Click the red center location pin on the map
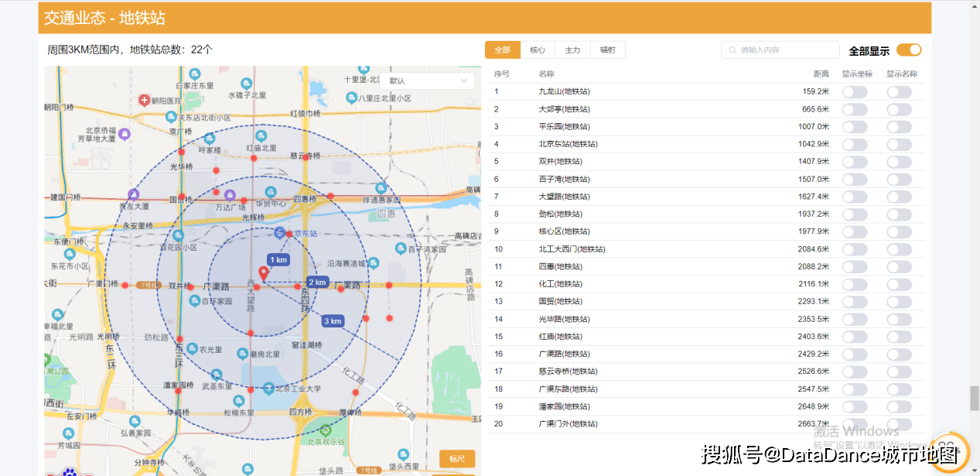Screen dimensions: 980x476 (x=264, y=272)
